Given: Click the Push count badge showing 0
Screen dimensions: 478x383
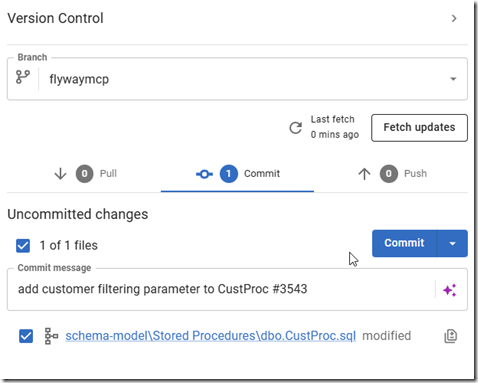Looking at the screenshot, I should pos(389,174).
